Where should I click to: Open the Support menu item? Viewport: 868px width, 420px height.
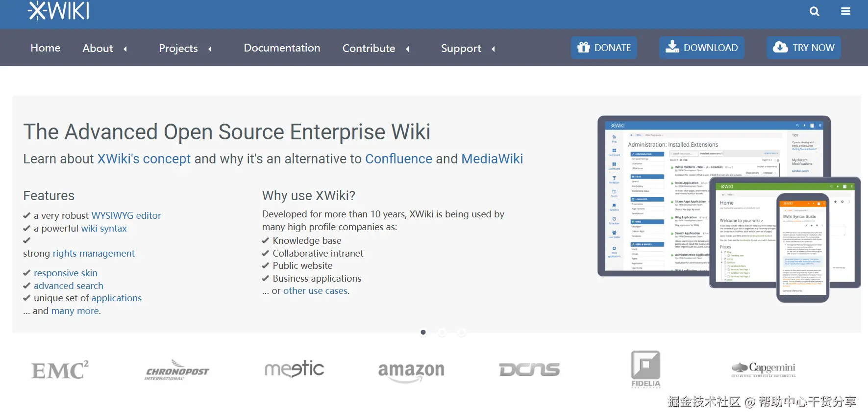[x=461, y=49]
